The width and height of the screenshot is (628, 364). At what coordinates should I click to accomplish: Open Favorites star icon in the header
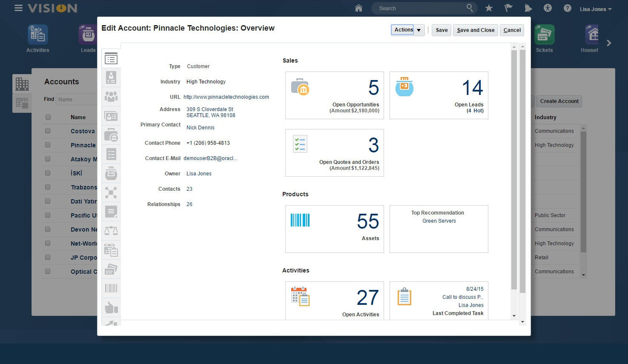click(489, 8)
